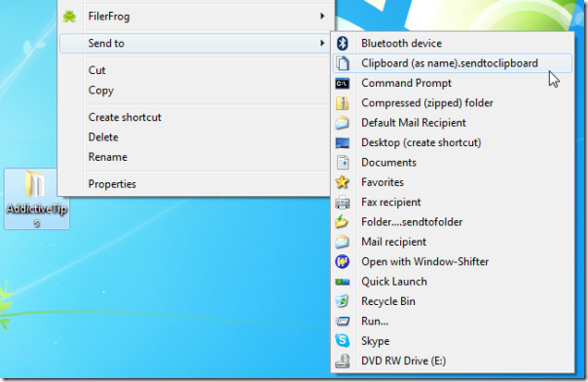Image resolution: width=588 pixels, height=382 pixels.
Task: Send to Compressed (zipped) folder
Action: [x=453, y=103]
